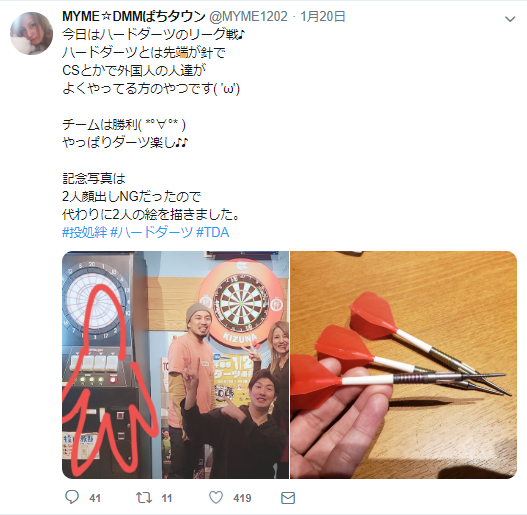Click the like count 419
527x515 pixels.
(x=242, y=498)
